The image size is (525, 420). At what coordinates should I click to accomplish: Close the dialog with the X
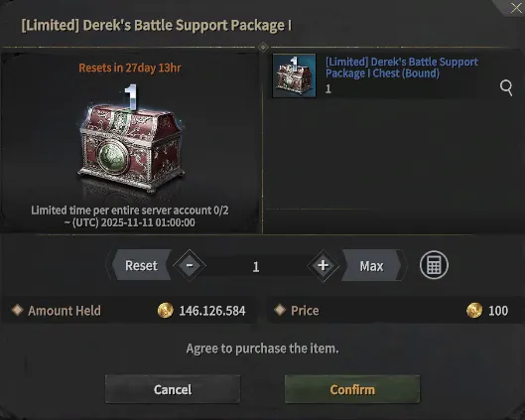(x=516, y=8)
